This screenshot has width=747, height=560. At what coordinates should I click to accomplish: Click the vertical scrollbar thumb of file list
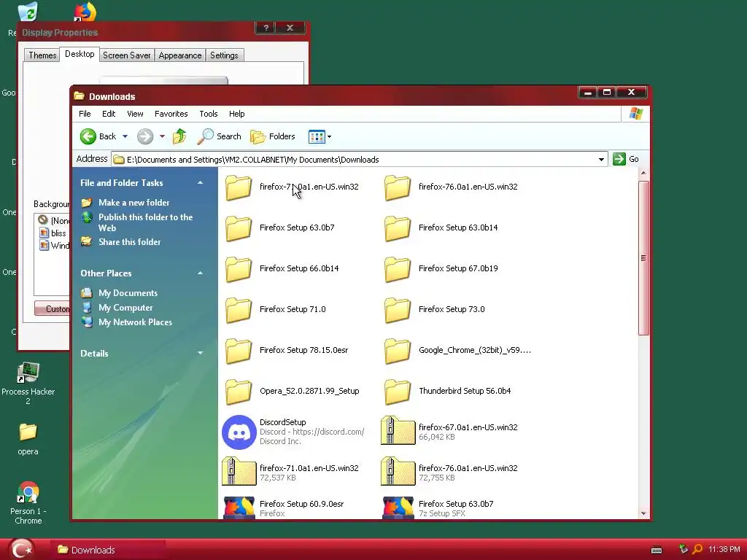643,258
